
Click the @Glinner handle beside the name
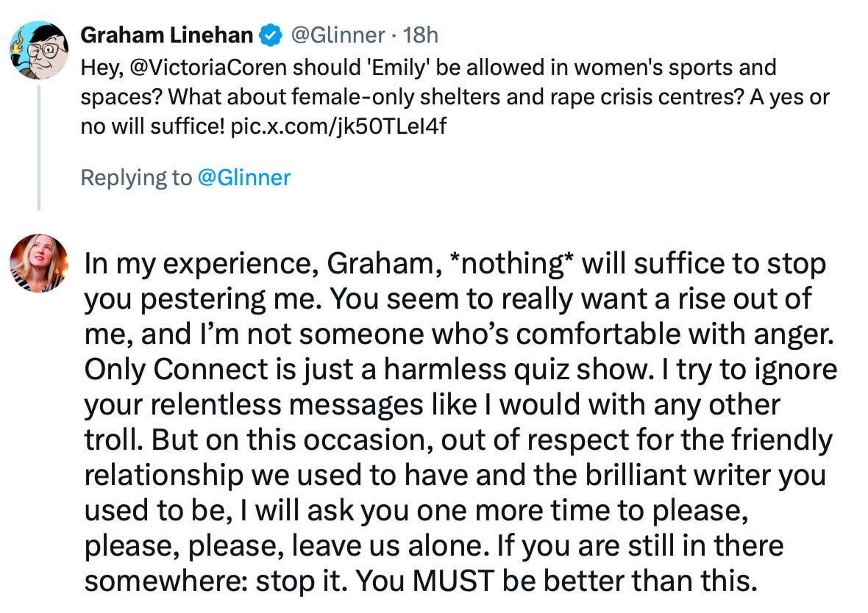tap(338, 35)
